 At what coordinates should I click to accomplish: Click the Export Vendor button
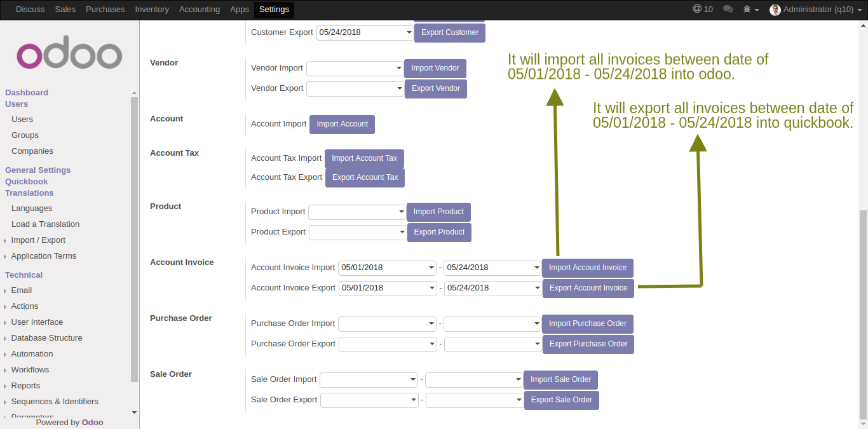click(436, 88)
